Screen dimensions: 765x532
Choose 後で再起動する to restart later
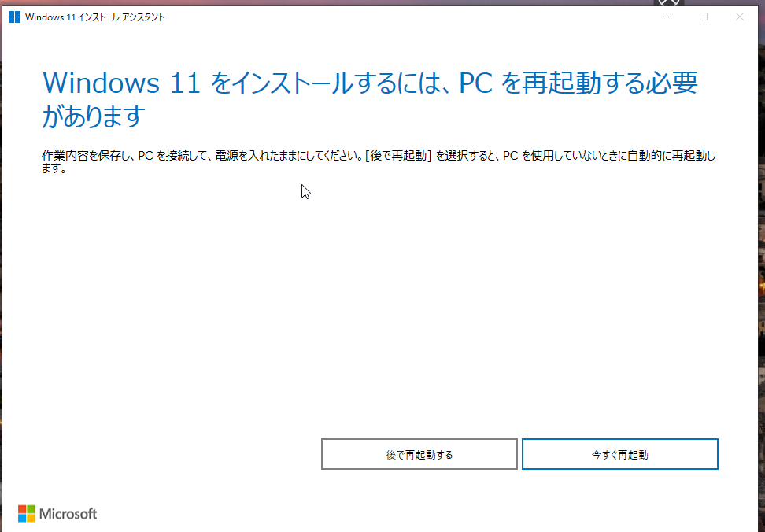coord(419,454)
